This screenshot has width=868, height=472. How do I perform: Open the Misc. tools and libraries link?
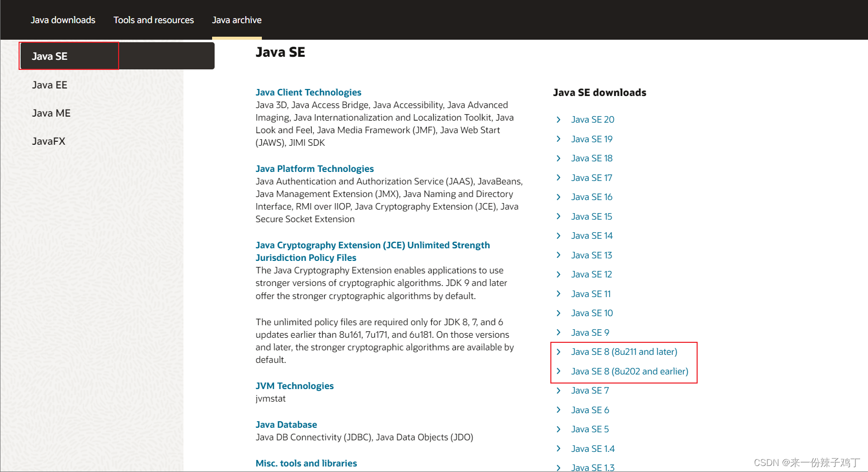coord(306,463)
